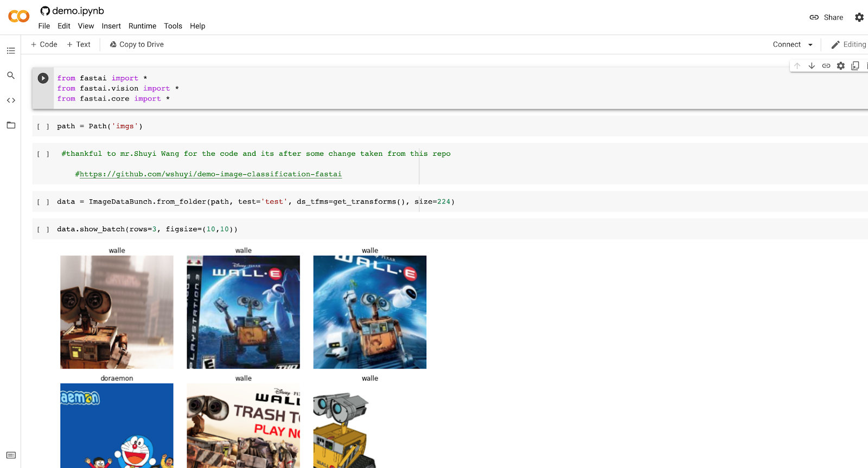Open the Insert menu
Image resolution: width=868 pixels, height=468 pixels.
coord(111,26)
